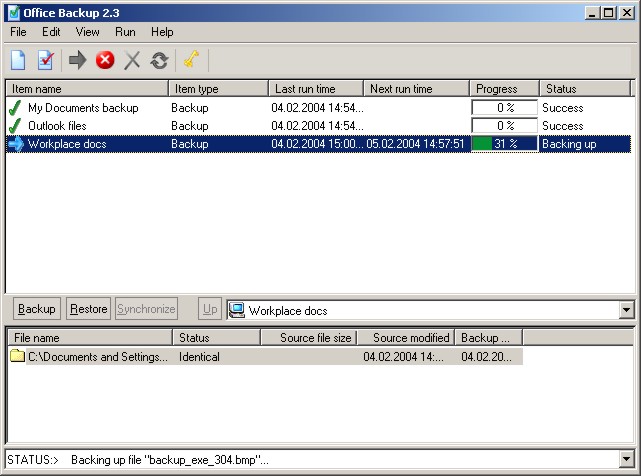Select the Outlook files item
The image size is (641, 476).
(57, 126)
